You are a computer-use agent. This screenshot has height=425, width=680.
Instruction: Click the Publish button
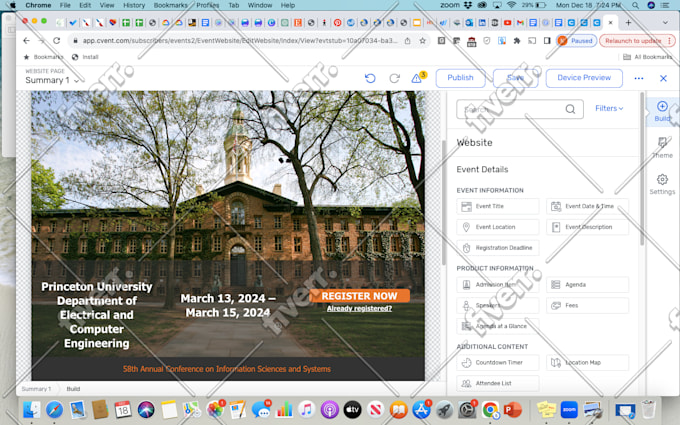[x=460, y=78]
